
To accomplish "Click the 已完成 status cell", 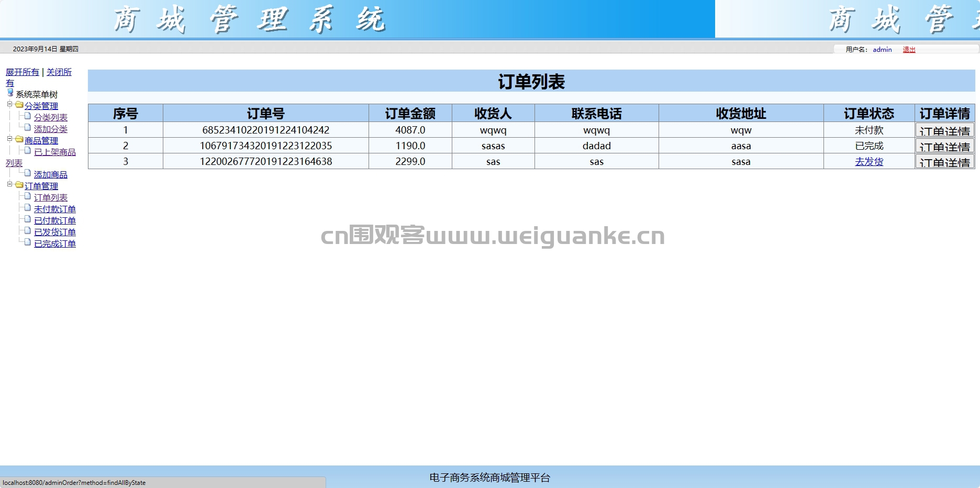I will [x=869, y=146].
